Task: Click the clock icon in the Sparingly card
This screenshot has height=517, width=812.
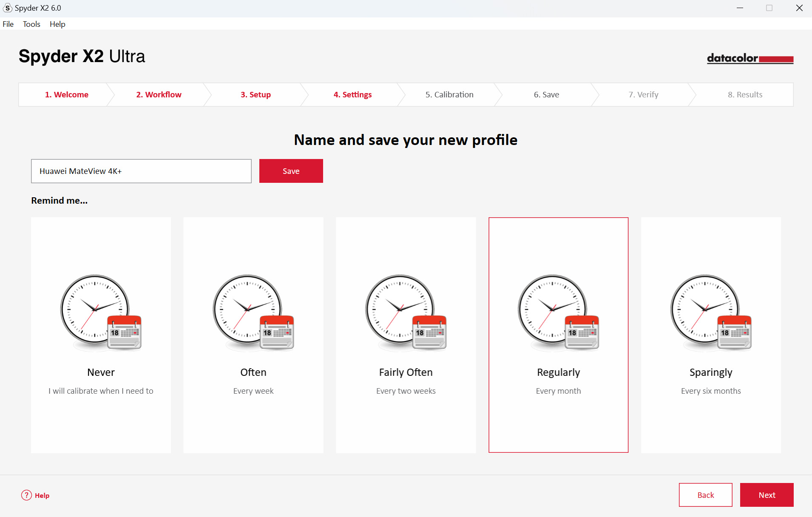Action: [711, 312]
